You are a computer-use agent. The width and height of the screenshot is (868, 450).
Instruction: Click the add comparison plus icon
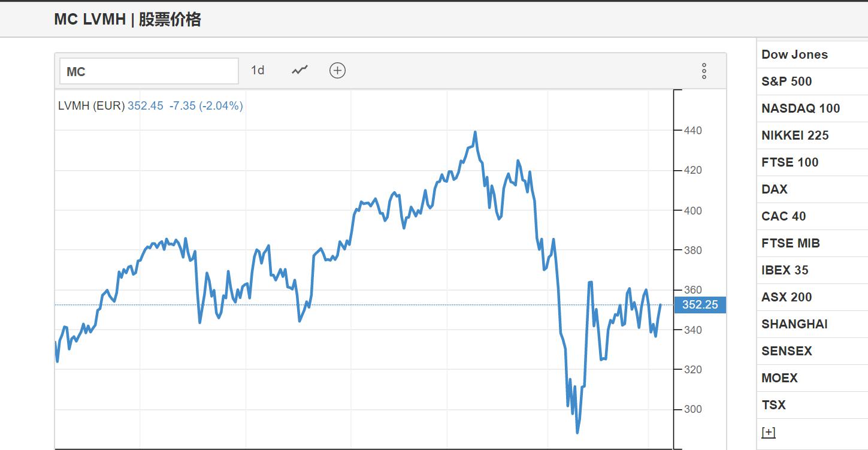click(337, 71)
